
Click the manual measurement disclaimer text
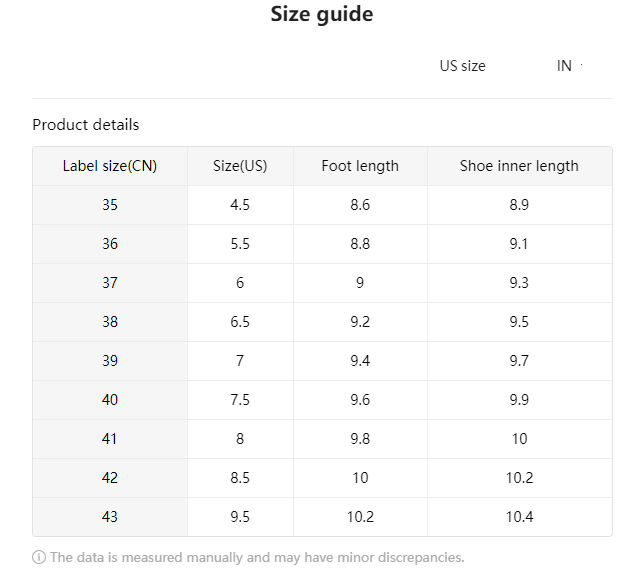[x=257, y=557]
